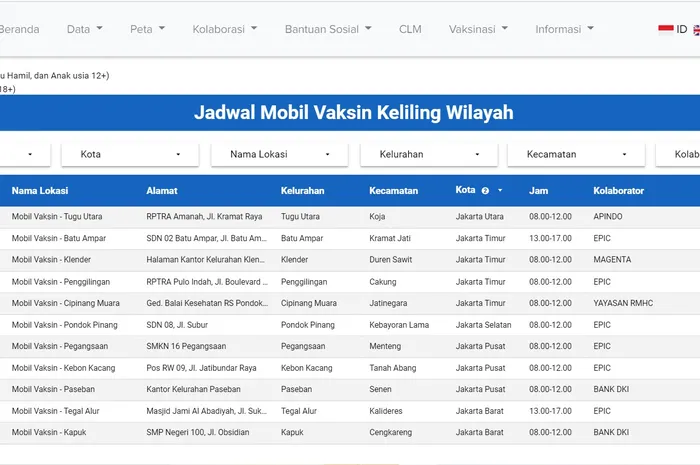Select row Mobil Vaksin - Pegangsaan

350,346
